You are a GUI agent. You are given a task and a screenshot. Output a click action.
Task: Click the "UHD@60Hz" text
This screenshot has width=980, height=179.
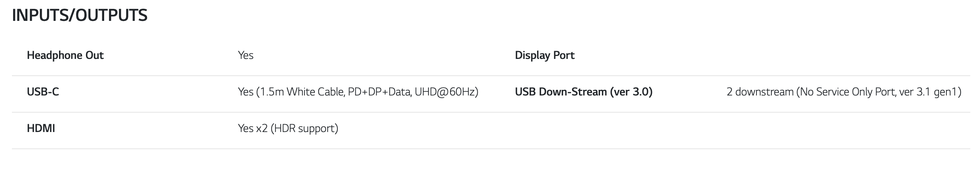pyautogui.click(x=445, y=92)
